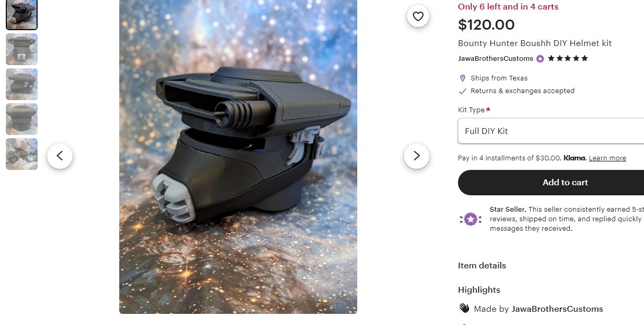Screen dimensions: 644x325
Task: Click the Star Seller badge next to JawaBrothersCustoms
Action: pyautogui.click(x=540, y=59)
